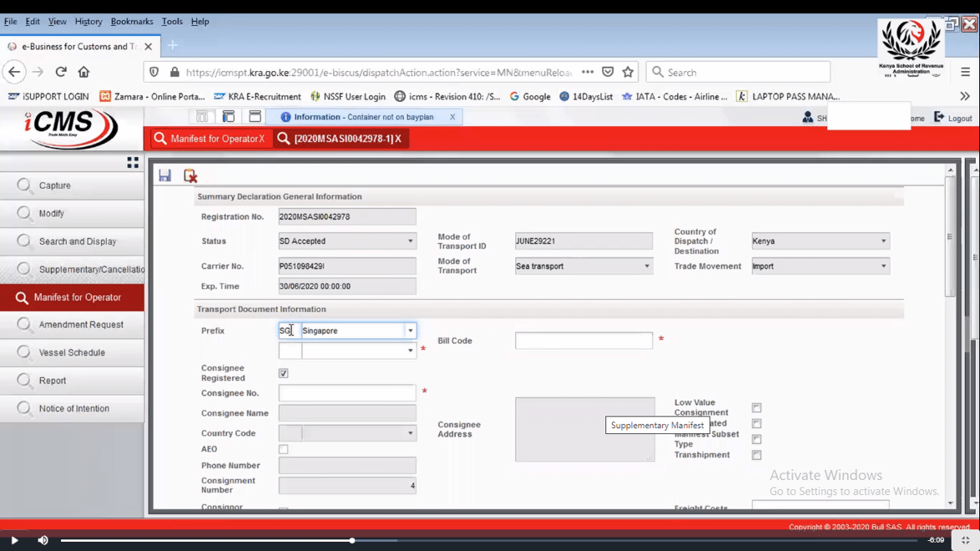980x551 pixels.
Task: Click the browser Search box
Action: 738,72
